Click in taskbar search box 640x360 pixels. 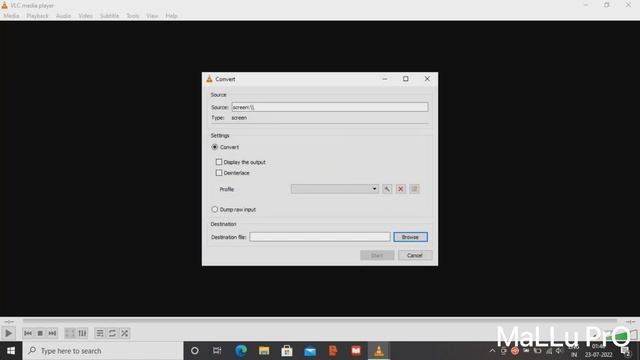click(x=103, y=351)
